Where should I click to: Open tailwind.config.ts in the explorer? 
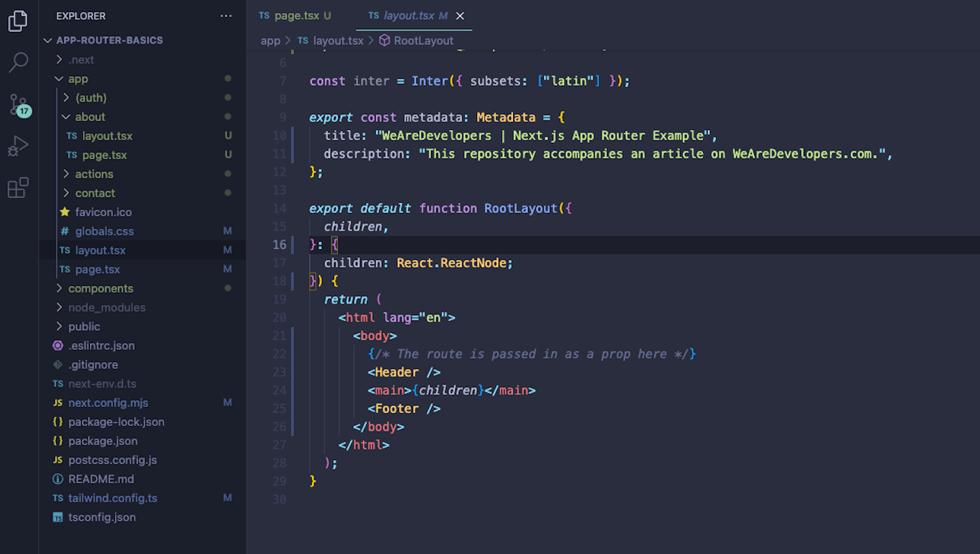click(112, 498)
